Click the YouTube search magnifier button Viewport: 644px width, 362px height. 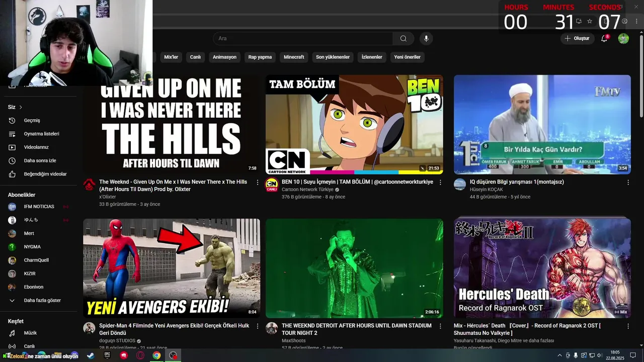(x=404, y=39)
